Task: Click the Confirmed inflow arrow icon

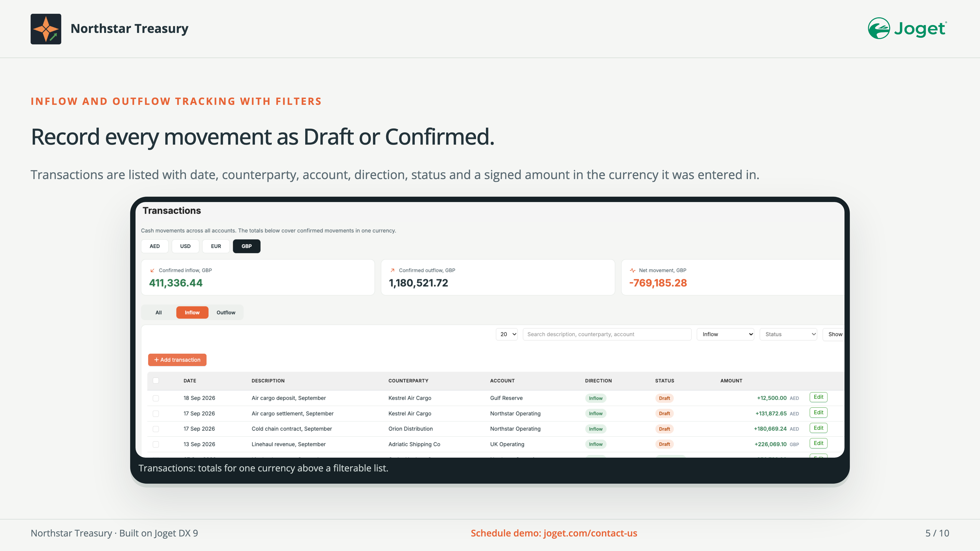Action: pyautogui.click(x=152, y=270)
